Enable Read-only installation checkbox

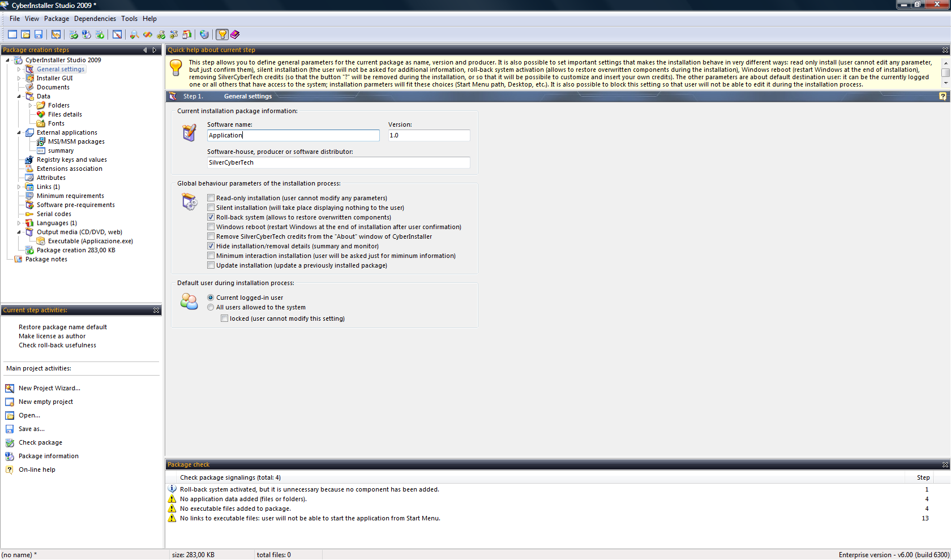click(211, 198)
